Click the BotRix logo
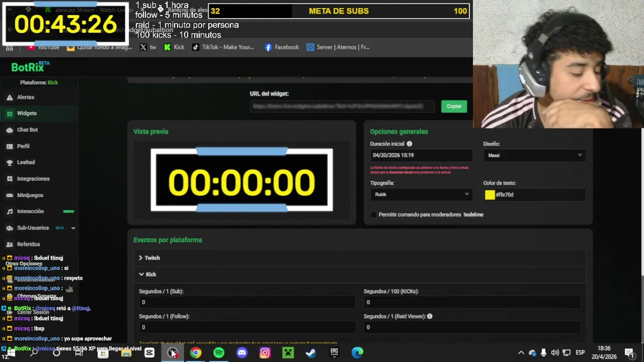Screen dimensions: 644x362 tap(30, 67)
